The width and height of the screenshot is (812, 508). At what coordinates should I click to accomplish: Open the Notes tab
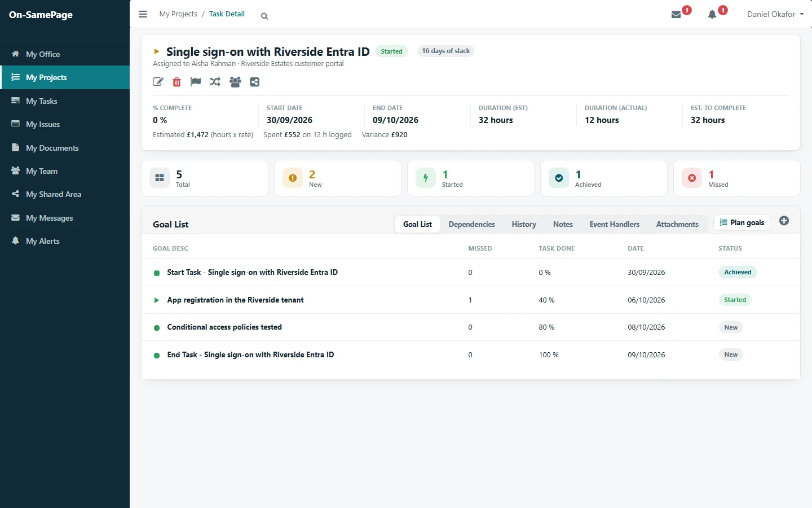pos(563,224)
